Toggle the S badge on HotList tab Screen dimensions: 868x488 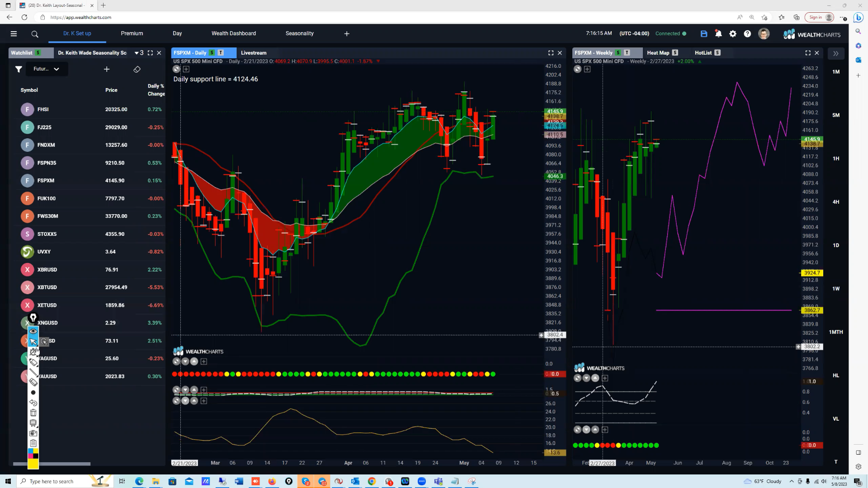click(717, 53)
